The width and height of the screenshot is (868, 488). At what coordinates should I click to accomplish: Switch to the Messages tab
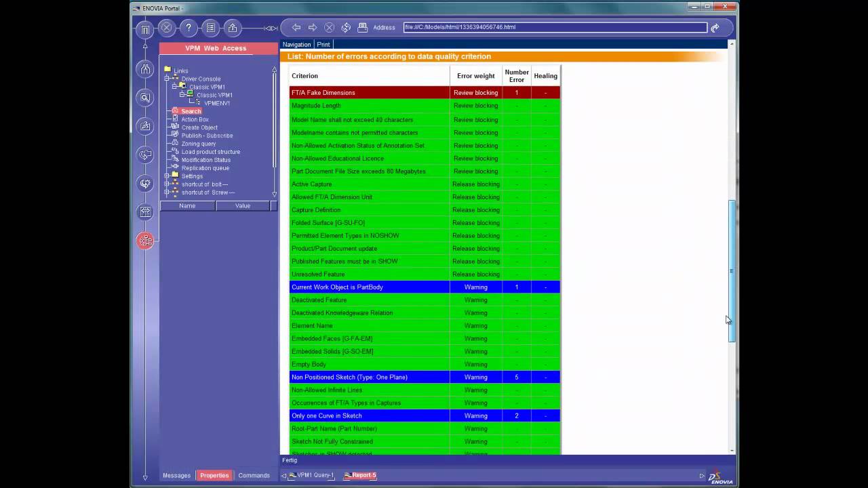pos(176,475)
